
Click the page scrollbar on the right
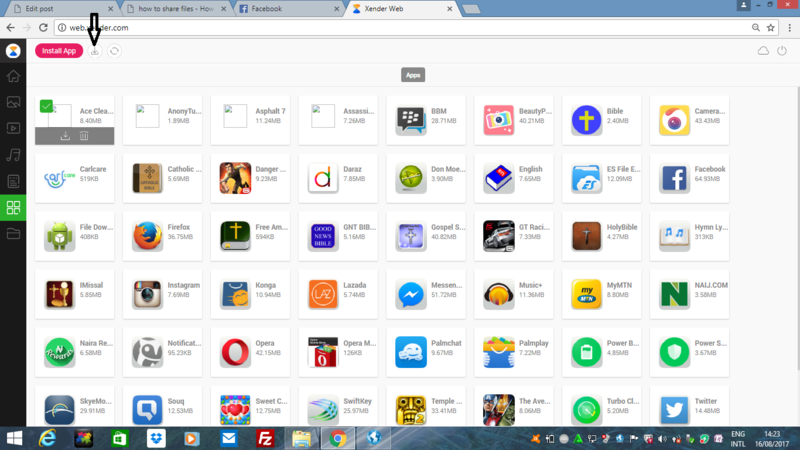797,229
